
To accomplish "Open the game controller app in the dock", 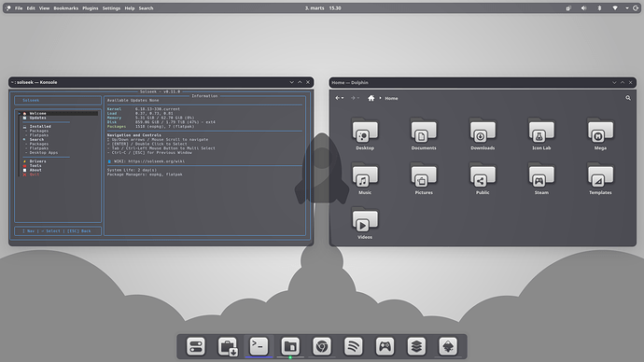I will click(x=385, y=346).
